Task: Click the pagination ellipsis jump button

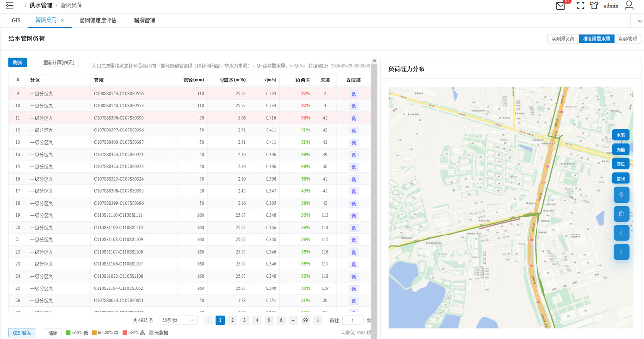Action: 293,320
